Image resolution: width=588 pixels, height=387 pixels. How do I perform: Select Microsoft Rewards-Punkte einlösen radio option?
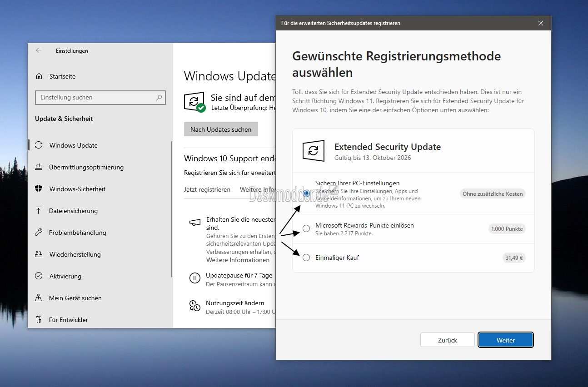point(306,228)
